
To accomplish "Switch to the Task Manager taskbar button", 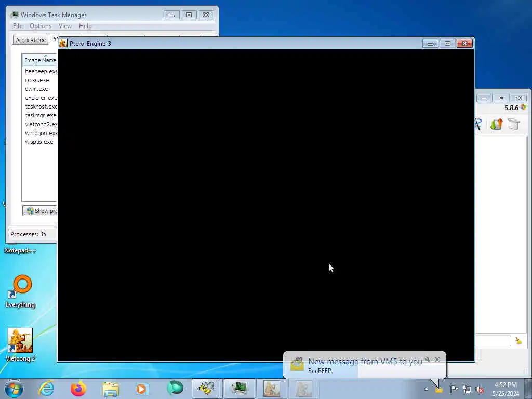I will [239, 389].
